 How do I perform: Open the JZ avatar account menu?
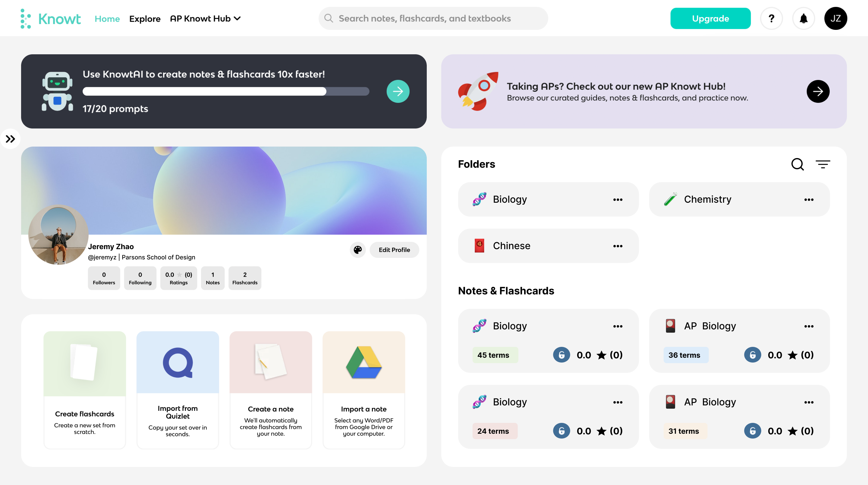pyautogui.click(x=835, y=19)
